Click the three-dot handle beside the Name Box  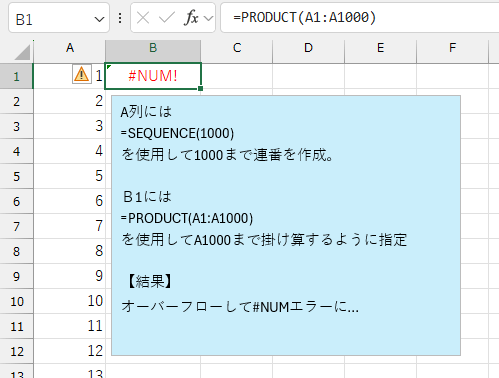click(120, 18)
